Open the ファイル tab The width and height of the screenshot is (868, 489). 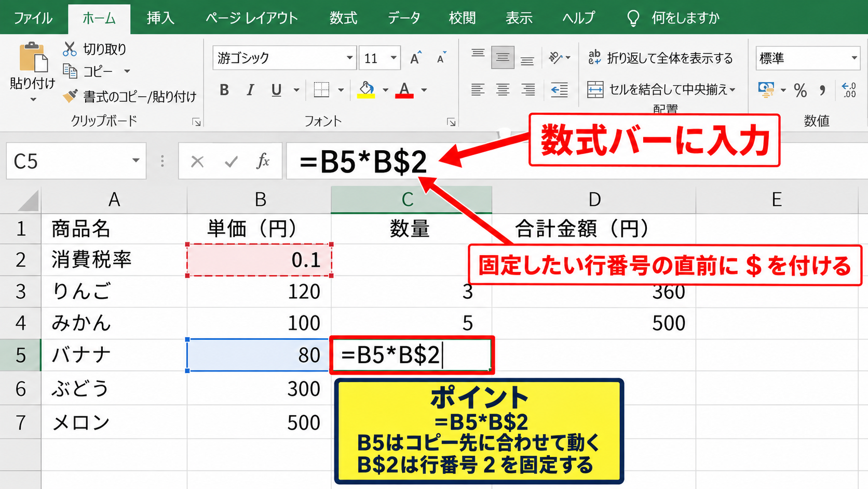pyautogui.click(x=33, y=18)
